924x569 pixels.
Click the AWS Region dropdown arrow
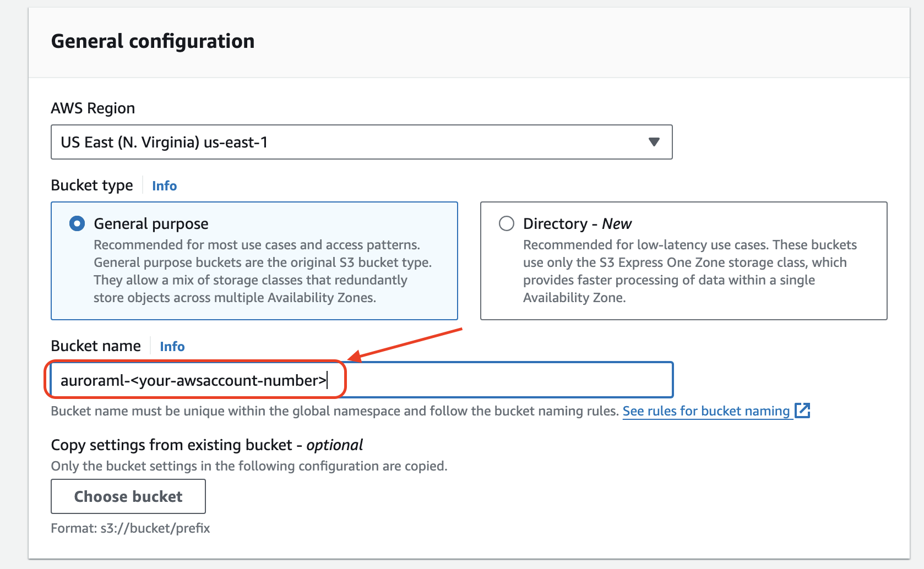(x=654, y=142)
